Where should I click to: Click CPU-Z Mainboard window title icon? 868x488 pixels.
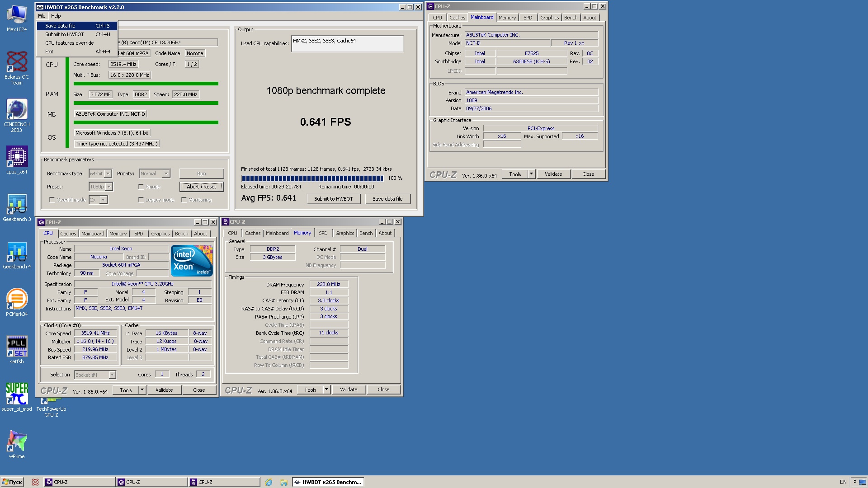coord(430,6)
